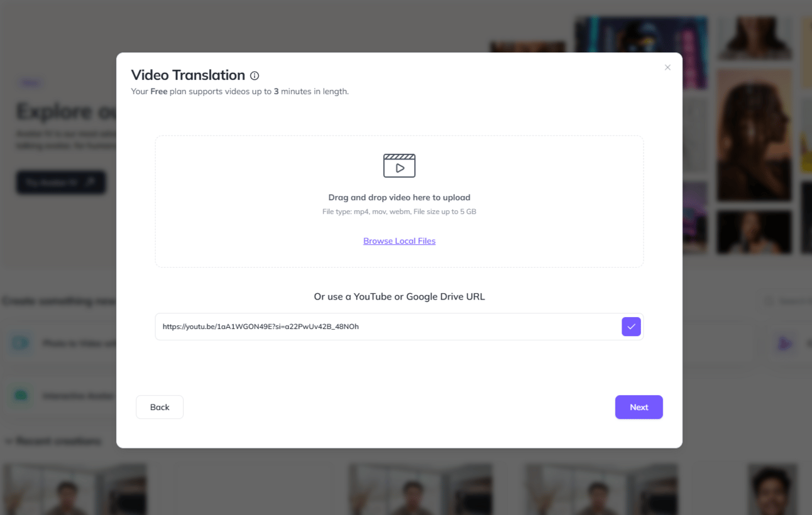Screen dimensions: 812x515
Task: Collapse the Recent creations section chevron
Action: coord(8,442)
